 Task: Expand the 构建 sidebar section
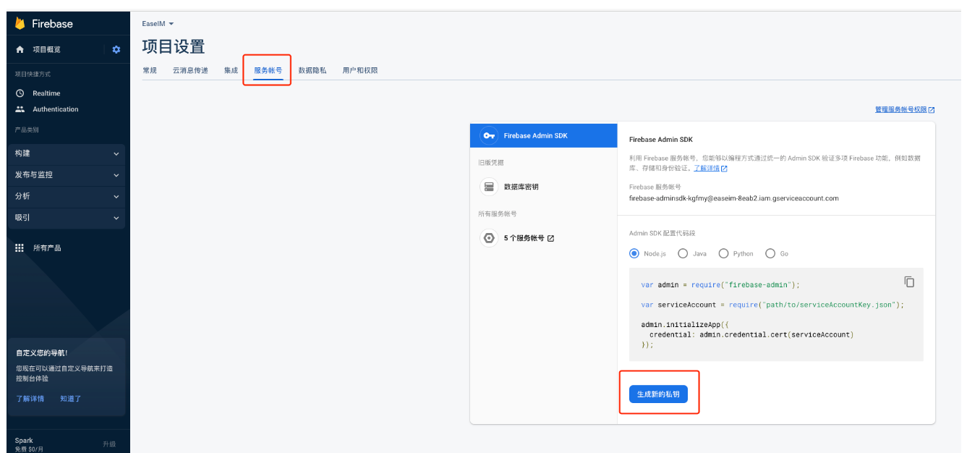coord(66,153)
